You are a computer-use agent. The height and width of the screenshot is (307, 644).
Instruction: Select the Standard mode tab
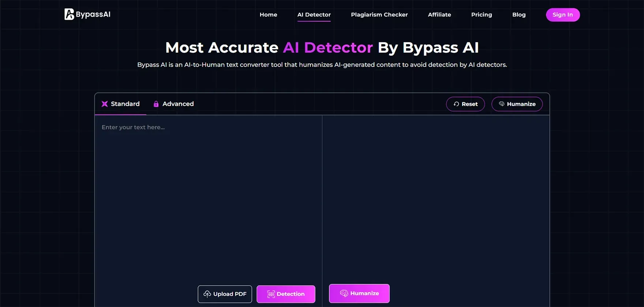coord(120,104)
